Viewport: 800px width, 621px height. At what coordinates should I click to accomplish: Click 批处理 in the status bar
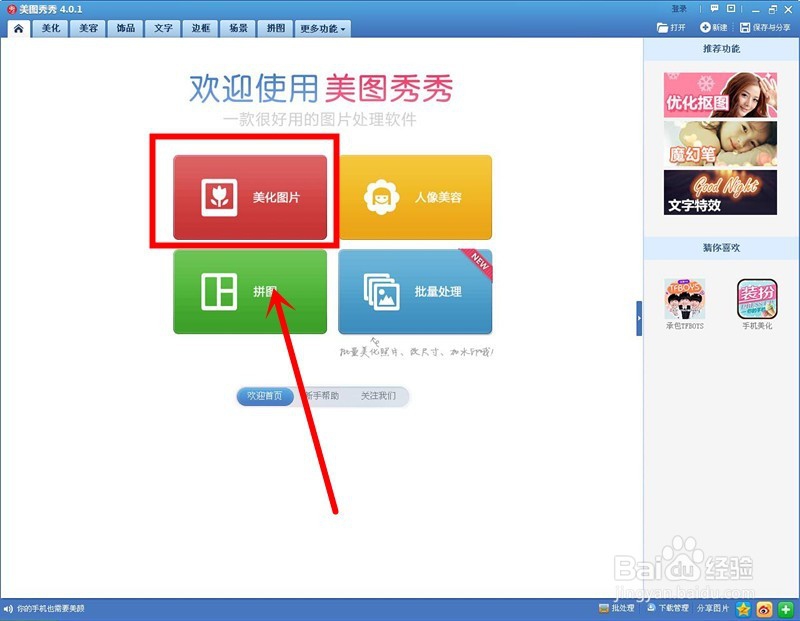(x=617, y=608)
